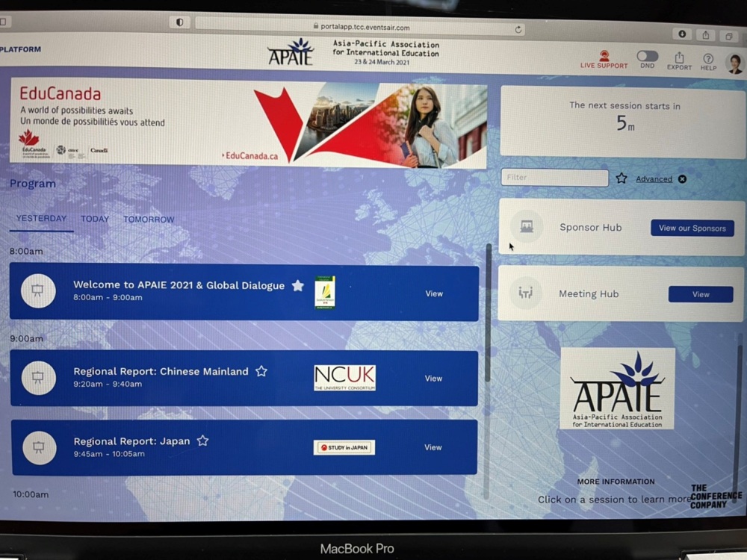
Task: Click the browser privacy shield icon
Action: pyautogui.click(x=179, y=22)
